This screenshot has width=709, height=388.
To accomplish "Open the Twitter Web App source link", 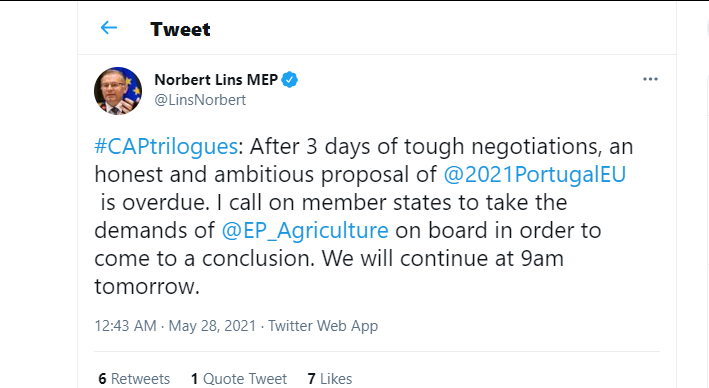I will click(x=323, y=326).
